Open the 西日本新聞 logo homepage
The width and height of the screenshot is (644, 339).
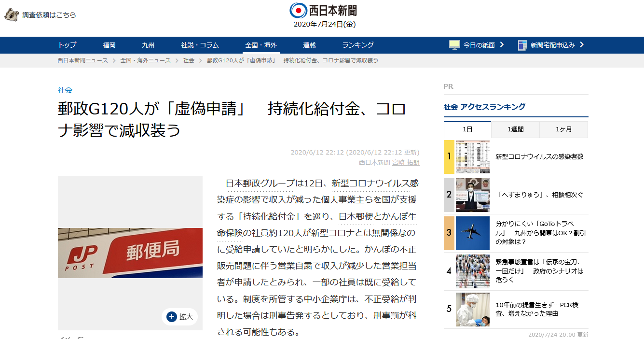tap(323, 10)
